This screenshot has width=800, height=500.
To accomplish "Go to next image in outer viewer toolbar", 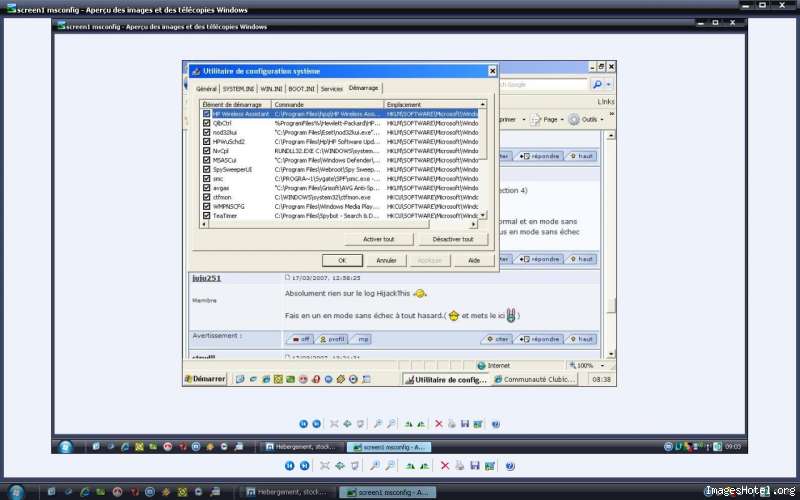I will pyautogui.click(x=305, y=466).
